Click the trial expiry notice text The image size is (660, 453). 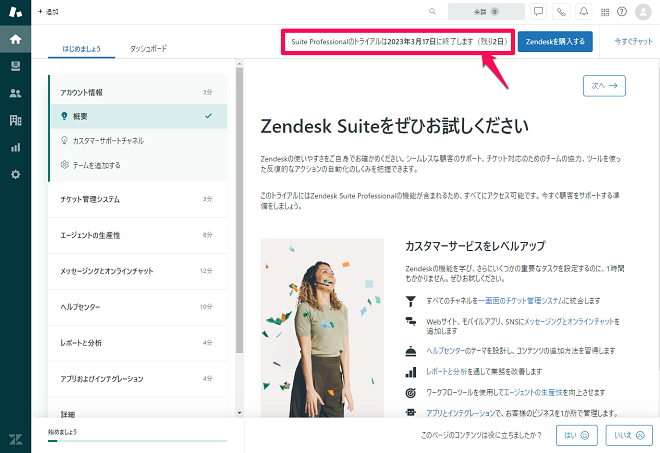(399, 42)
